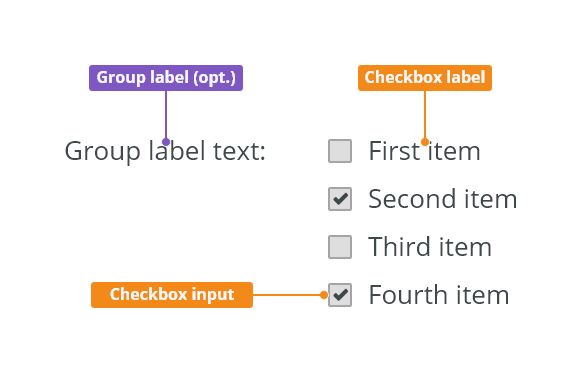The height and width of the screenshot is (380, 584).
Task: Click the purple vertical connector line
Action: point(166,114)
